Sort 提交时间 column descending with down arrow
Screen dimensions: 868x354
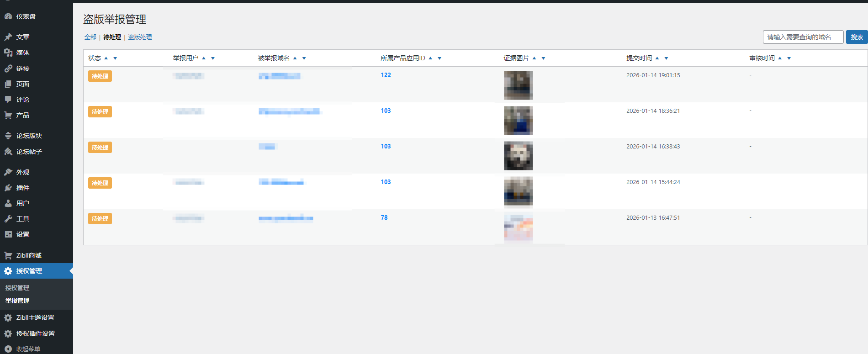[666, 58]
